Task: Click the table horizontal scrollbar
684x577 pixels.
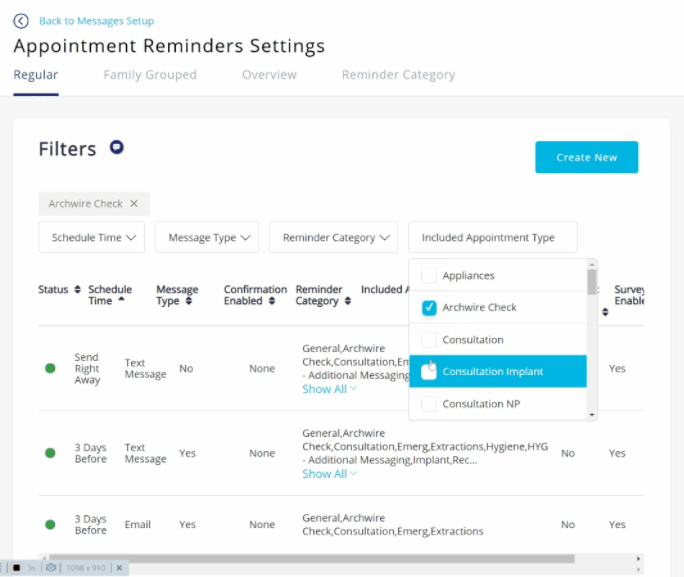Action: coord(312,559)
